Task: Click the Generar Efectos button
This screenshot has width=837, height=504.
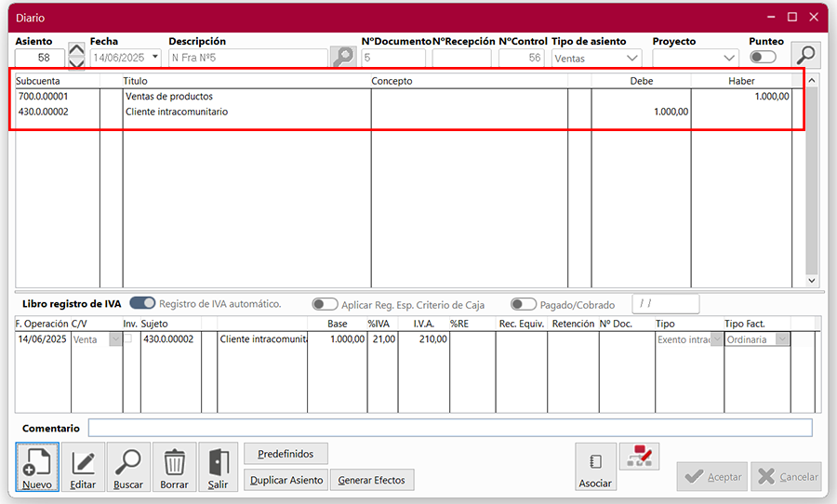Action: coord(372,480)
